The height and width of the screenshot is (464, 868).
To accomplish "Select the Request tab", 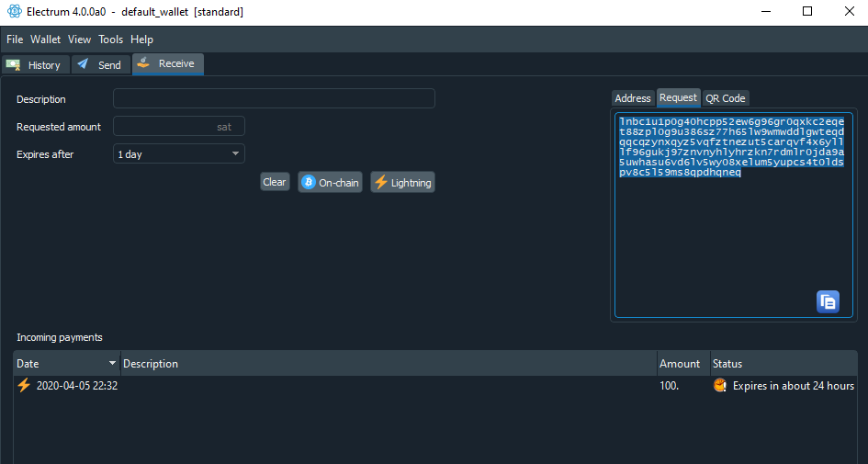I will (678, 97).
